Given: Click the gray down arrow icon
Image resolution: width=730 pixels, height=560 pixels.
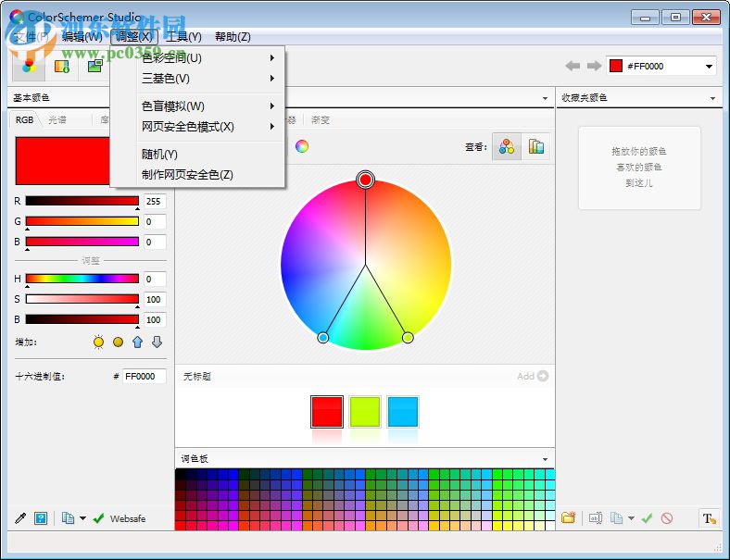Looking at the screenshot, I should point(157,342).
